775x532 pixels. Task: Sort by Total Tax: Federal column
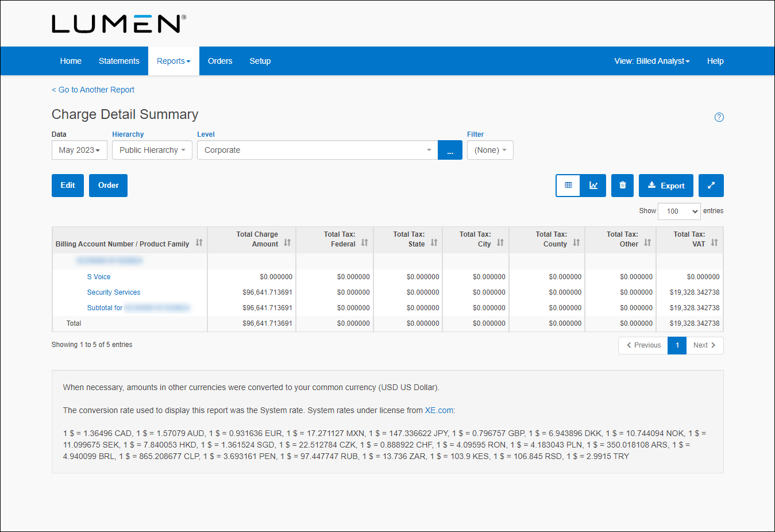tap(364, 243)
